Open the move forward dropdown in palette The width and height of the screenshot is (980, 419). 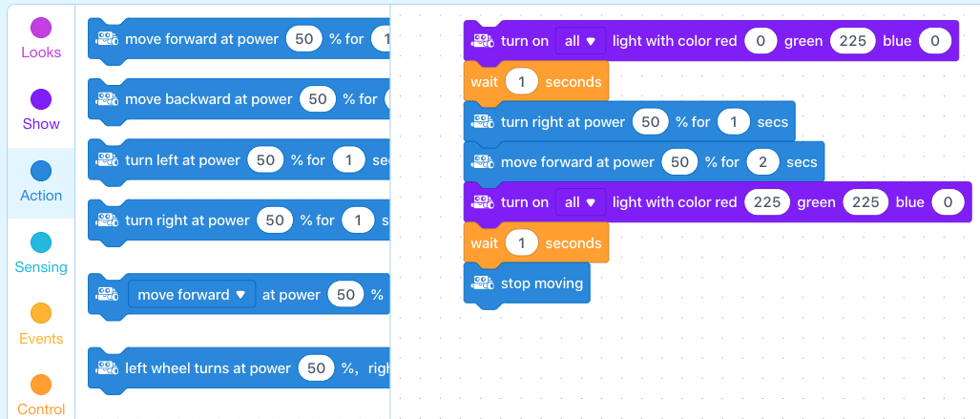pyautogui.click(x=192, y=295)
